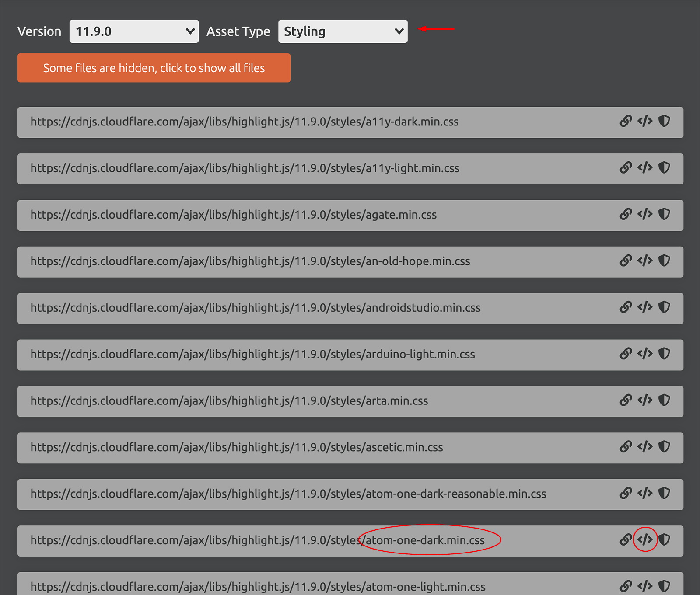
Task: Open the Asset Type Styling dropdown
Action: (343, 31)
